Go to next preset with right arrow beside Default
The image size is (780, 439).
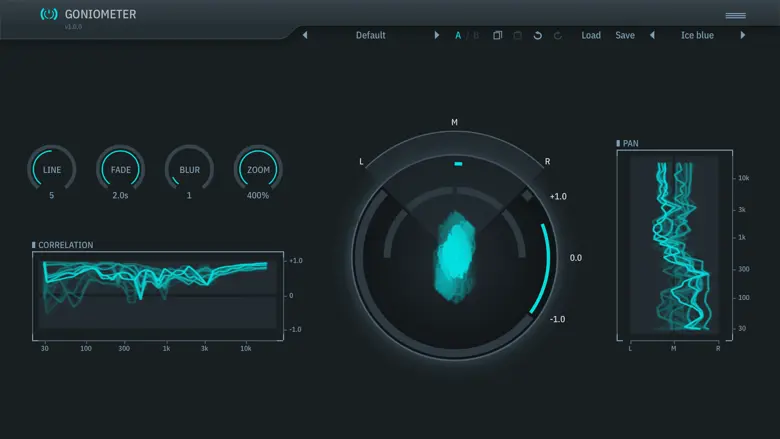tap(437, 35)
